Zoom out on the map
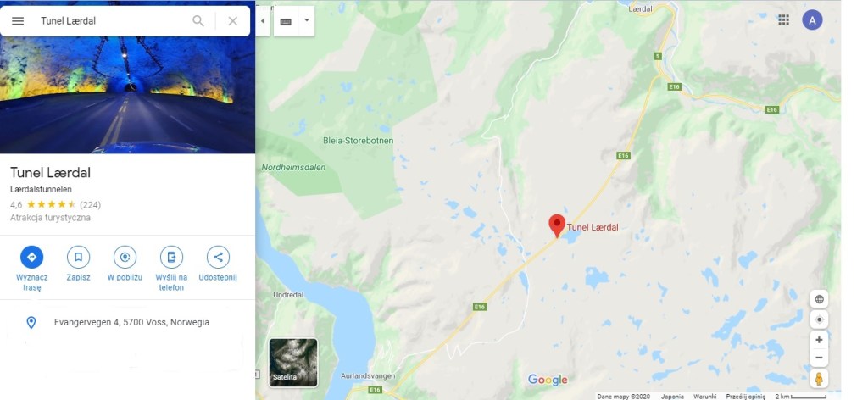Screen dimensions: 868x400 pyautogui.click(x=820, y=358)
